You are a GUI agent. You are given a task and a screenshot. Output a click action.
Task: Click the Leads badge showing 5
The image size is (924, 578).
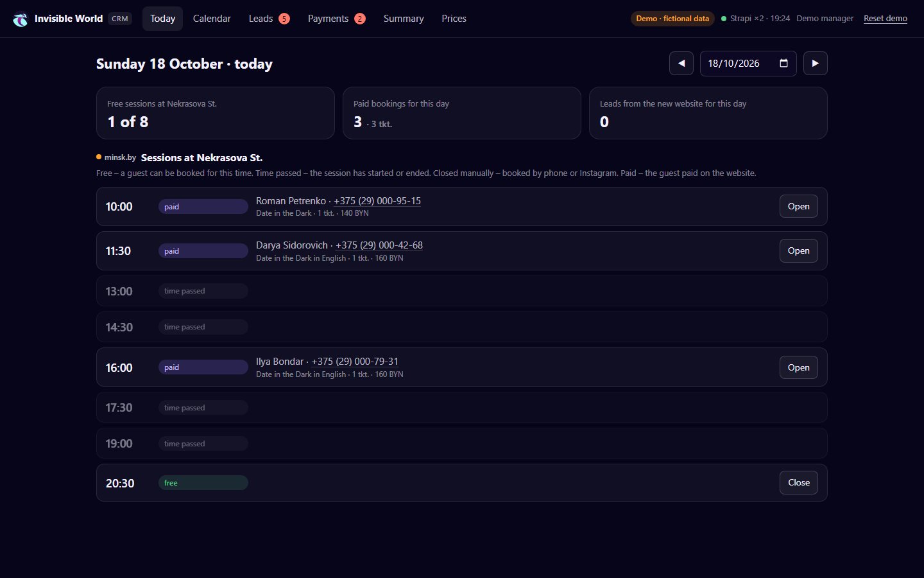pyautogui.click(x=284, y=19)
